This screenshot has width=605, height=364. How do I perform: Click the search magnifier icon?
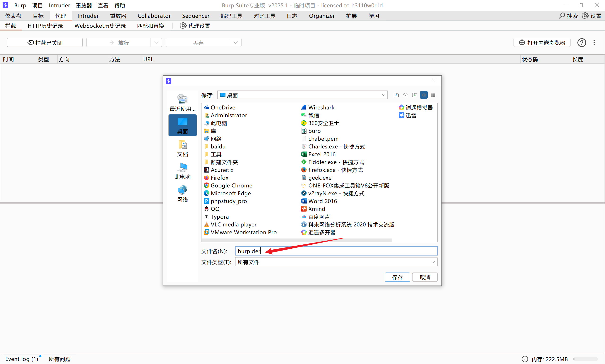coord(562,16)
